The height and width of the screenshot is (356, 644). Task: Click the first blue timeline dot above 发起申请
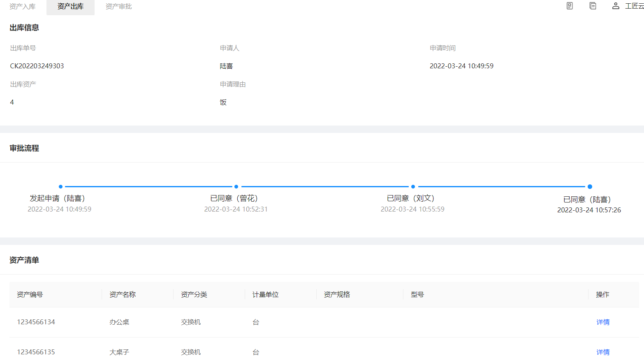click(x=60, y=186)
